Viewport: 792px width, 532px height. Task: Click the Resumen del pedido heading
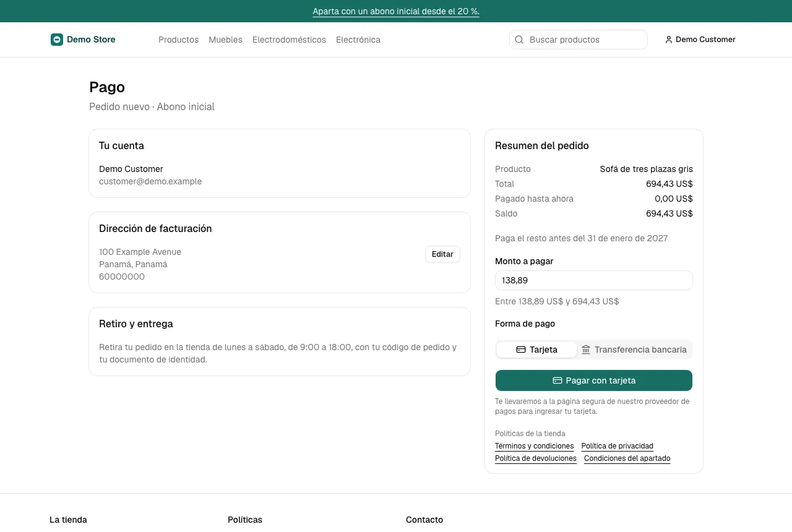tap(542, 145)
